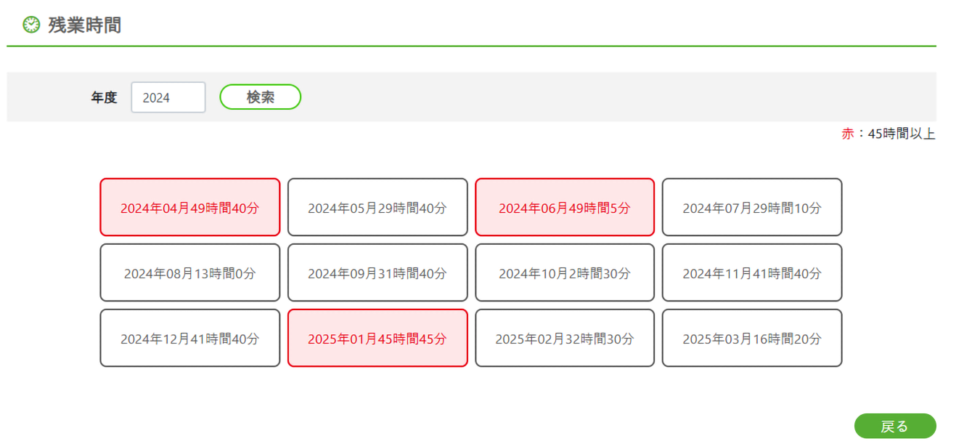Image resolution: width=980 pixels, height=441 pixels.
Task: Open the 2024年04月 overtime card
Action: (189, 208)
